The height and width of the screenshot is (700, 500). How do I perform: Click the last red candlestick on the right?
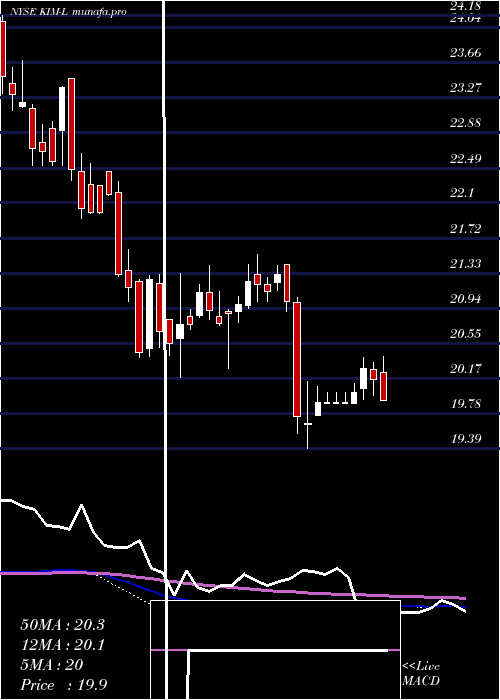pos(383,386)
